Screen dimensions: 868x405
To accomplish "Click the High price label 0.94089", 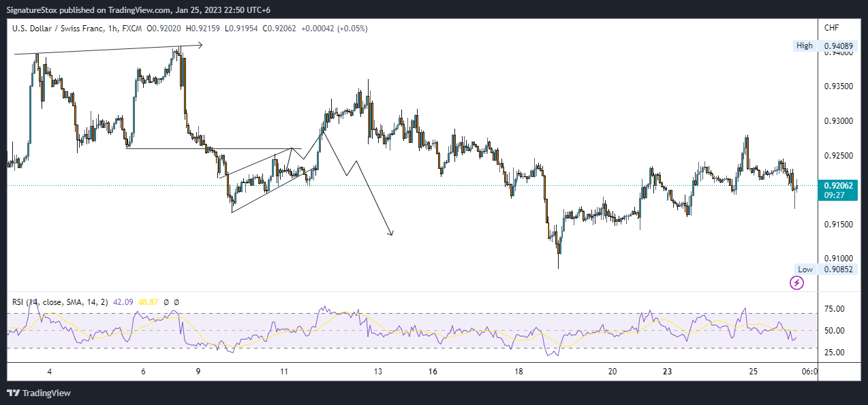I will (x=839, y=46).
